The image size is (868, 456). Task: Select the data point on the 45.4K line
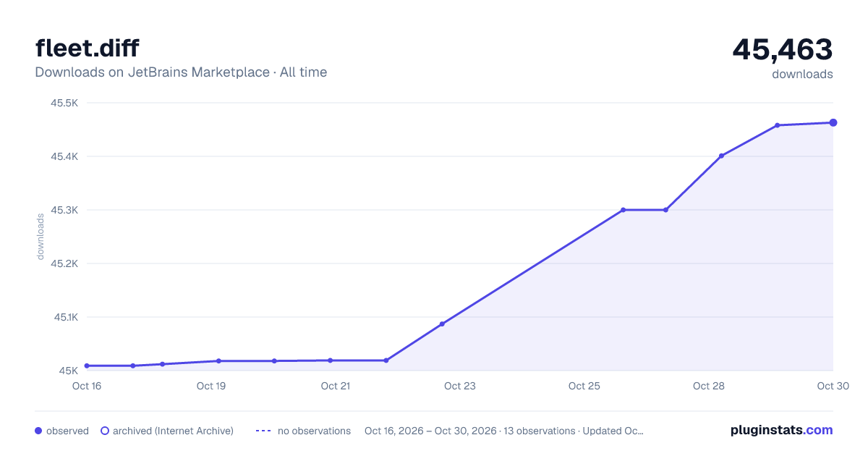721,156
